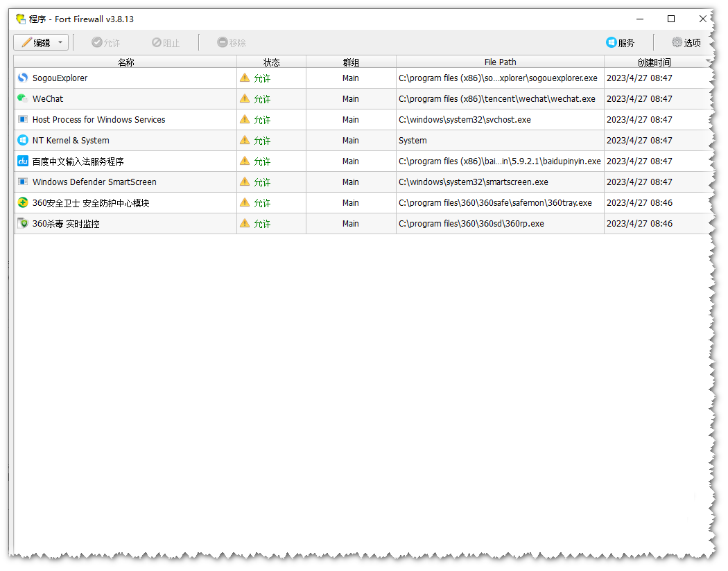This screenshot has width=728, height=571.
Task: Maximize the Fort Firewall window
Action: [x=671, y=19]
